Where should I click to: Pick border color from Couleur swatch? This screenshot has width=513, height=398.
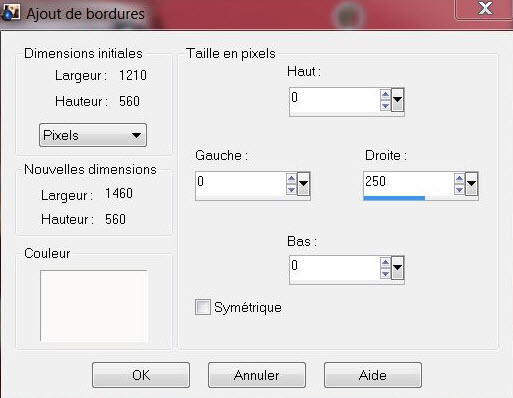tap(94, 306)
